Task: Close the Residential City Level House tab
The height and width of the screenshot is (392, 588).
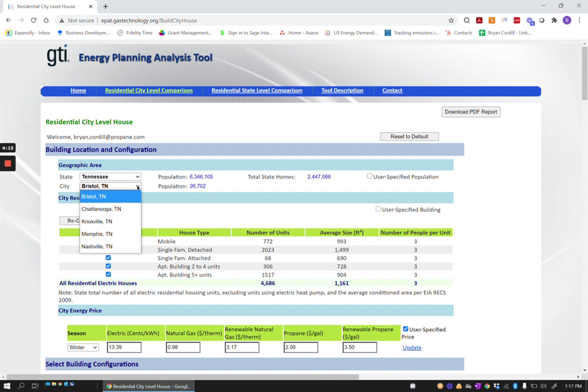Action: coord(90,7)
